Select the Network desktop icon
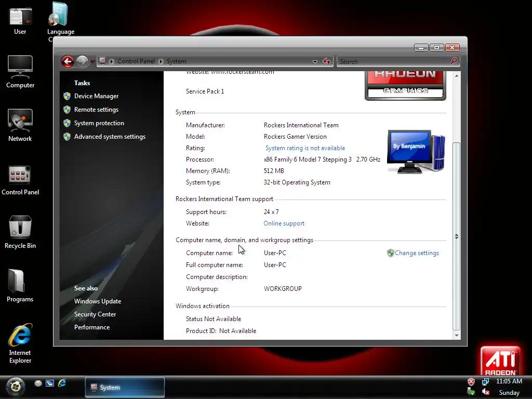 (x=20, y=125)
